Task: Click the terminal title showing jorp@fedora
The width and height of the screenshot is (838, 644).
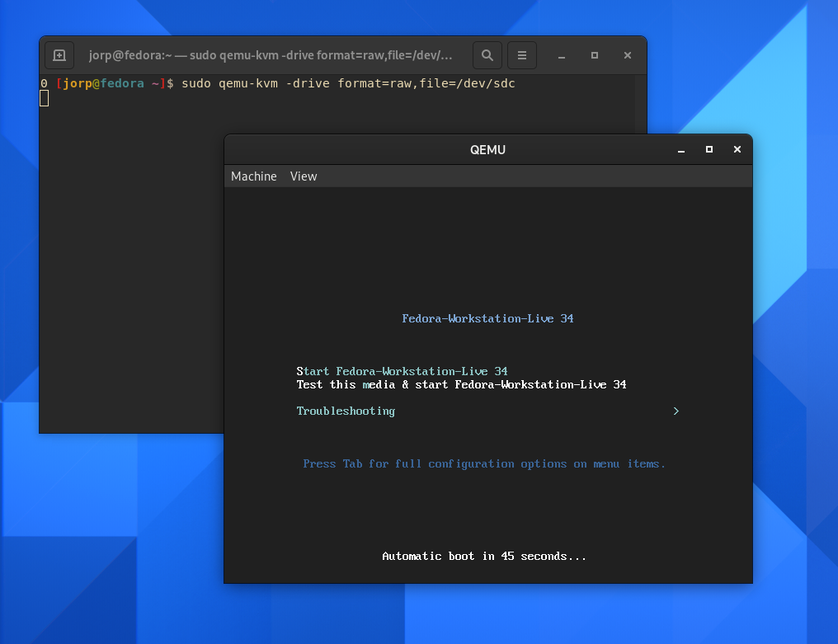Action: tap(271, 55)
